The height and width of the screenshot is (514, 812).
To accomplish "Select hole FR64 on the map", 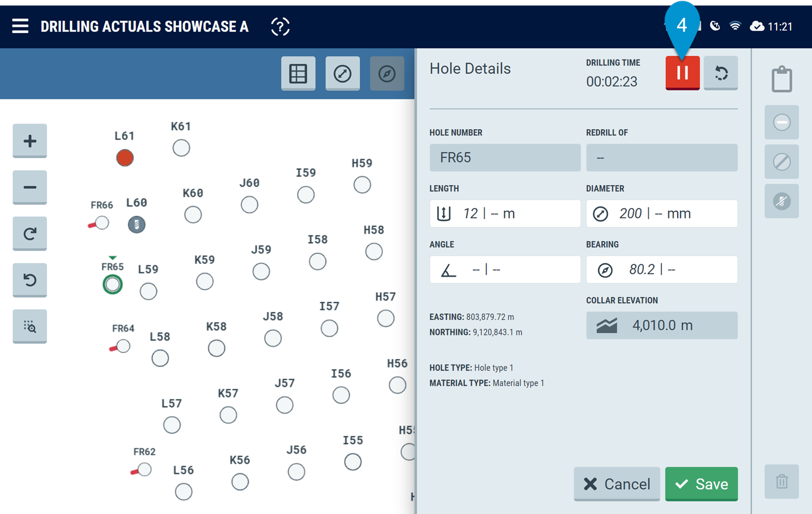I will (123, 346).
